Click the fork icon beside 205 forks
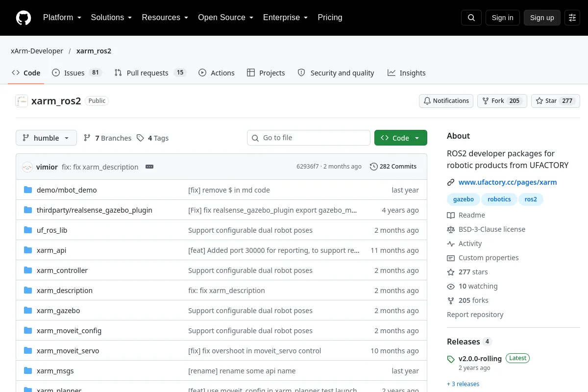Image resolution: width=588 pixels, height=392 pixels. point(451,300)
